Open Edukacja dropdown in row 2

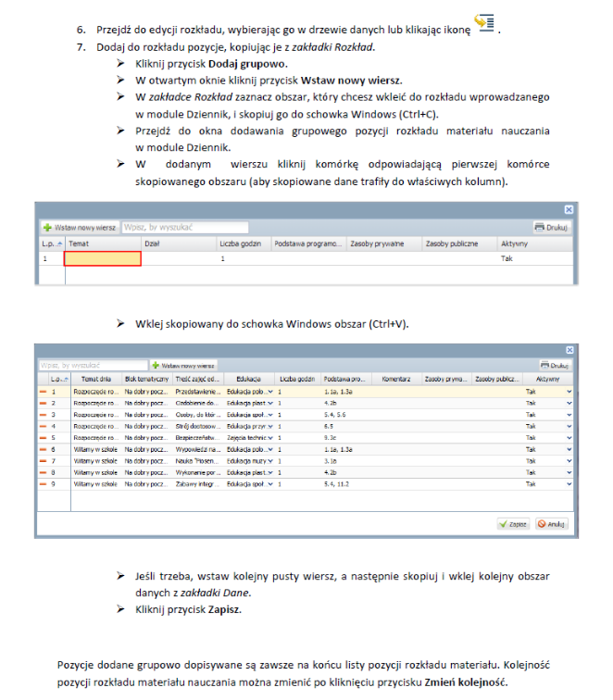270,403
